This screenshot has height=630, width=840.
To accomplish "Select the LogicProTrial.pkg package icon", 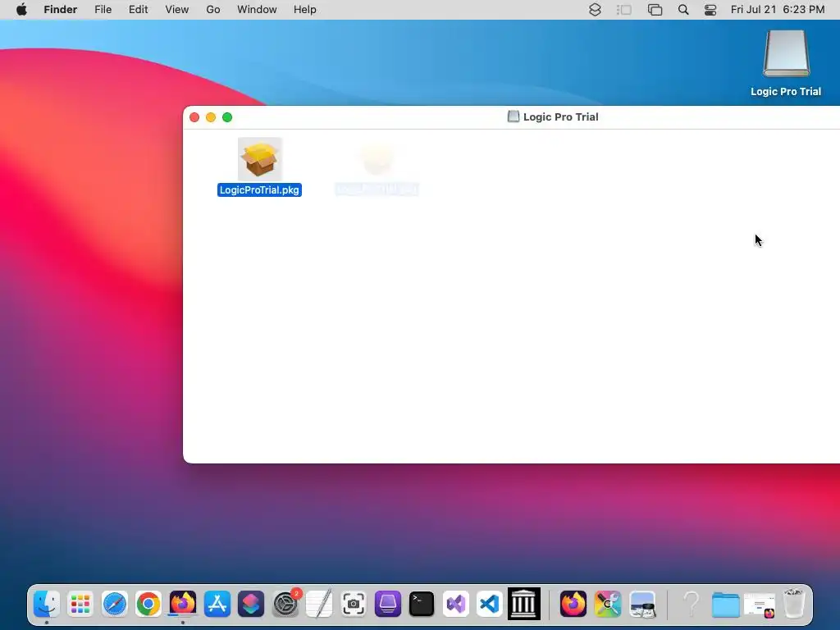I will 260,159.
